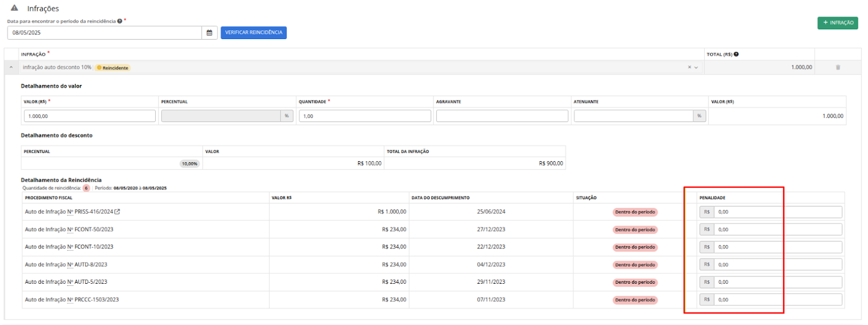Click the + INFRAÇÃO button
The image size is (868, 325).
[838, 23]
